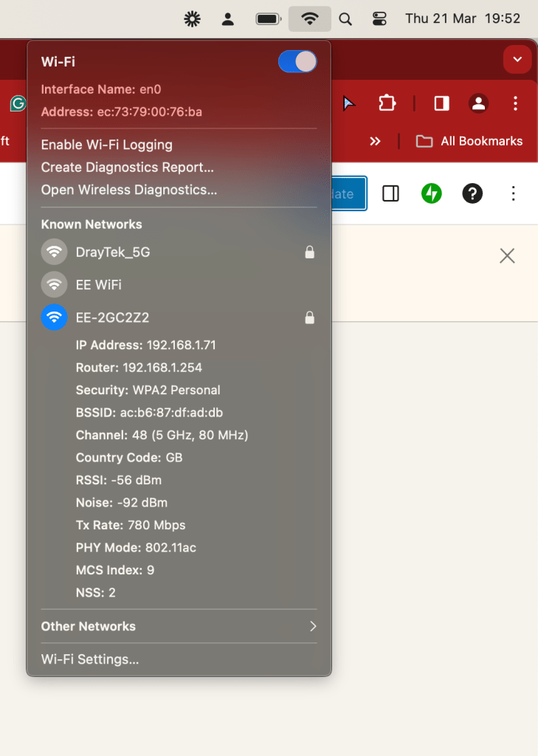Click Address ec:73:79:00:76:ba text
The width and height of the screenshot is (538, 756).
(x=122, y=112)
